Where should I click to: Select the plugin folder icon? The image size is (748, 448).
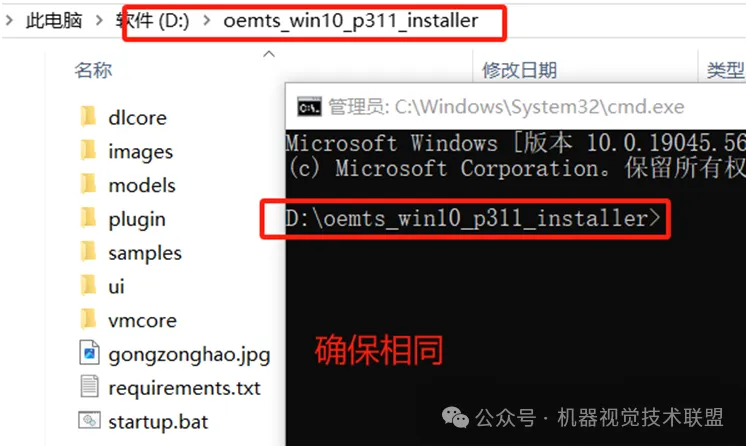[89, 219]
